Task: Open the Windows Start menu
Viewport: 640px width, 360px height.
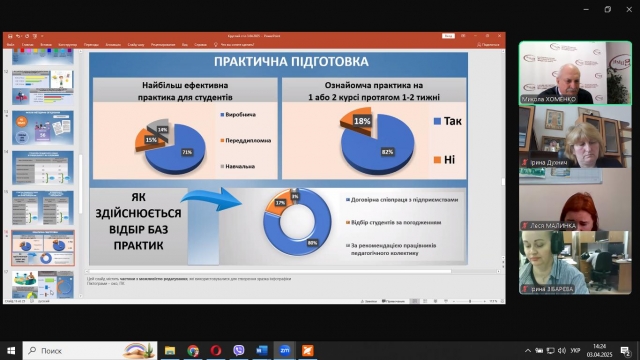Action: (x=11, y=351)
